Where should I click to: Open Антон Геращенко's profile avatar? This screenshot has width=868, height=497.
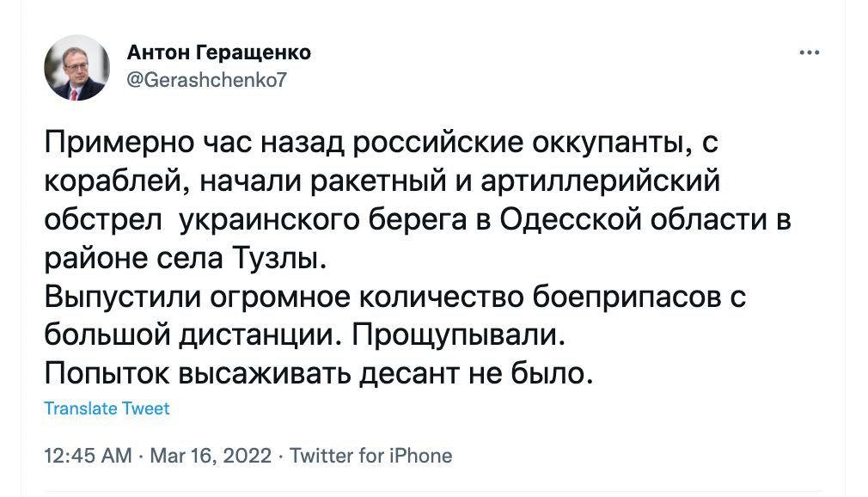(x=77, y=68)
